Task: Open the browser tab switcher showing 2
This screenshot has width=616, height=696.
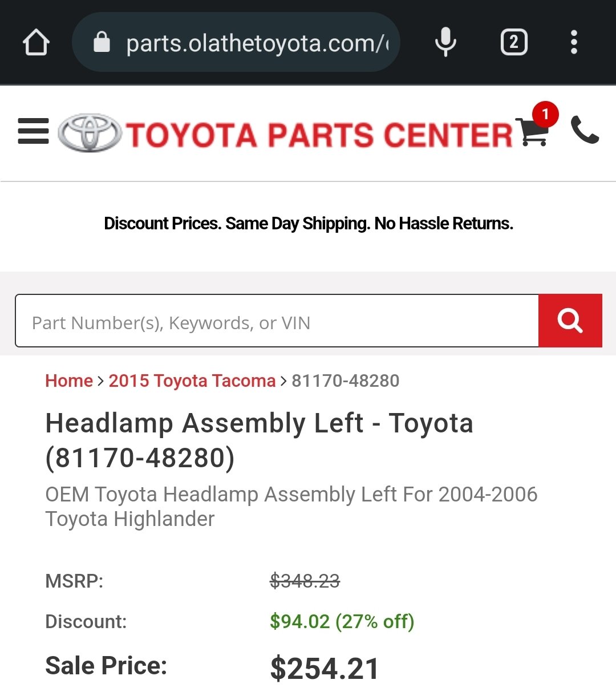Action: pos(514,42)
